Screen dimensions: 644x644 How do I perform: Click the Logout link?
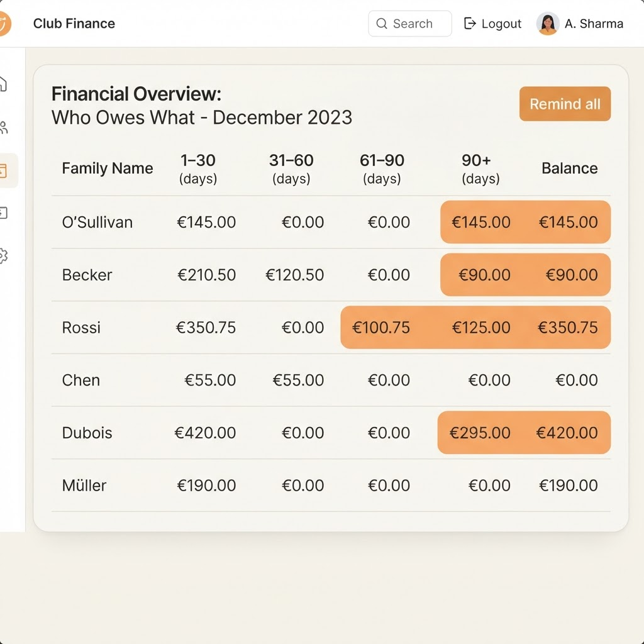tap(492, 23)
